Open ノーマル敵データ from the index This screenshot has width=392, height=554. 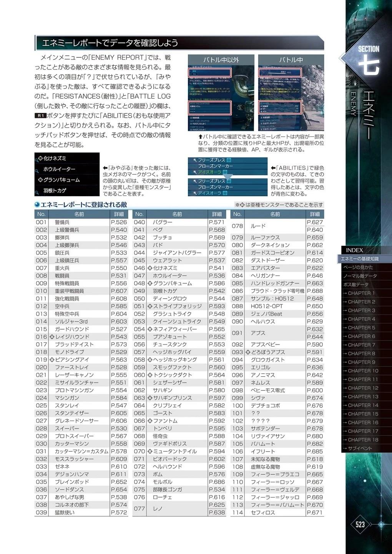(x=360, y=276)
